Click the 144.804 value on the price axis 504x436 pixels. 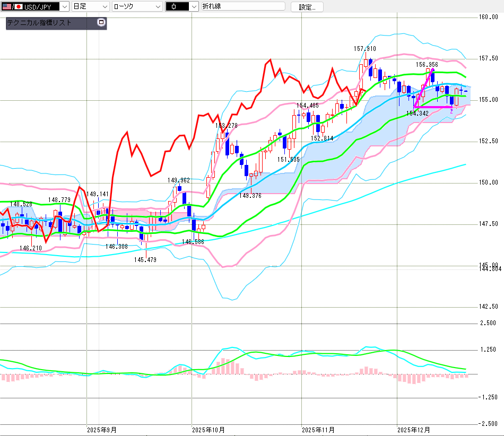tap(490, 269)
